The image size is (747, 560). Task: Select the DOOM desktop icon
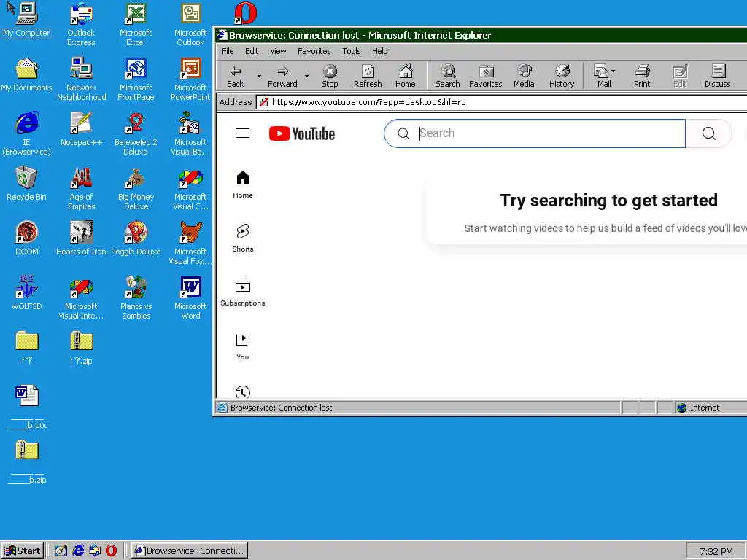pos(27,238)
